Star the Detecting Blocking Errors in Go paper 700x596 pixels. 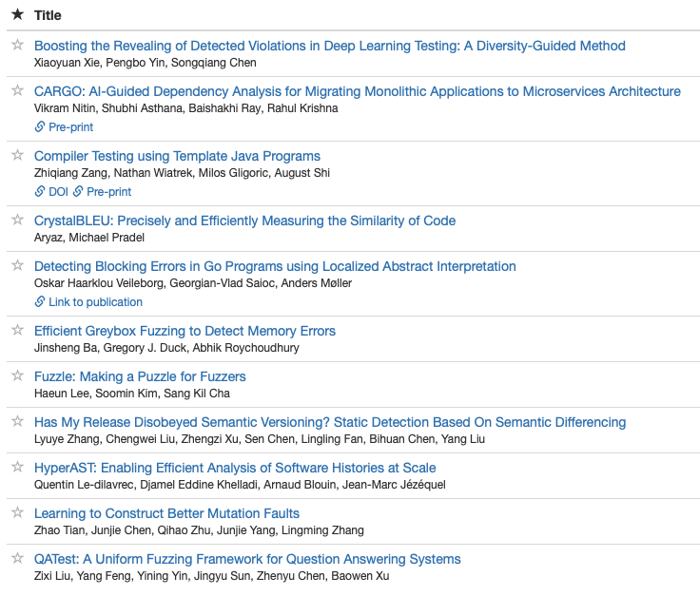(x=17, y=265)
